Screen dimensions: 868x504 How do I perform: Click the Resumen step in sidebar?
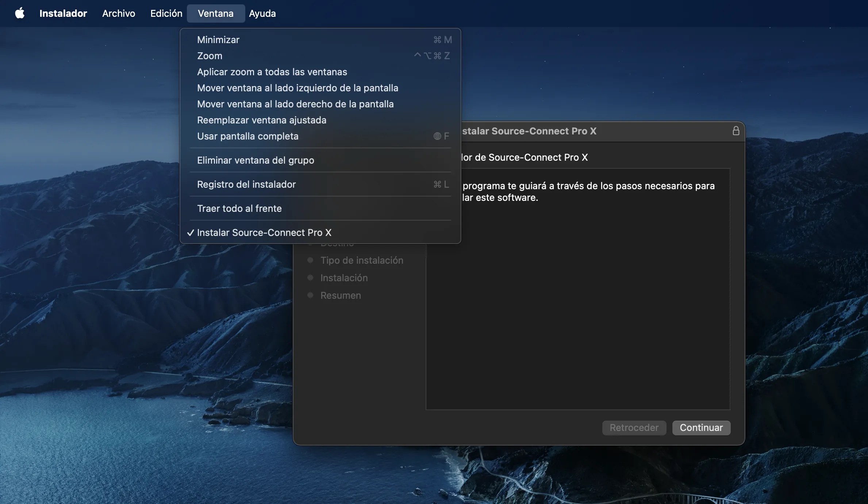tap(341, 295)
